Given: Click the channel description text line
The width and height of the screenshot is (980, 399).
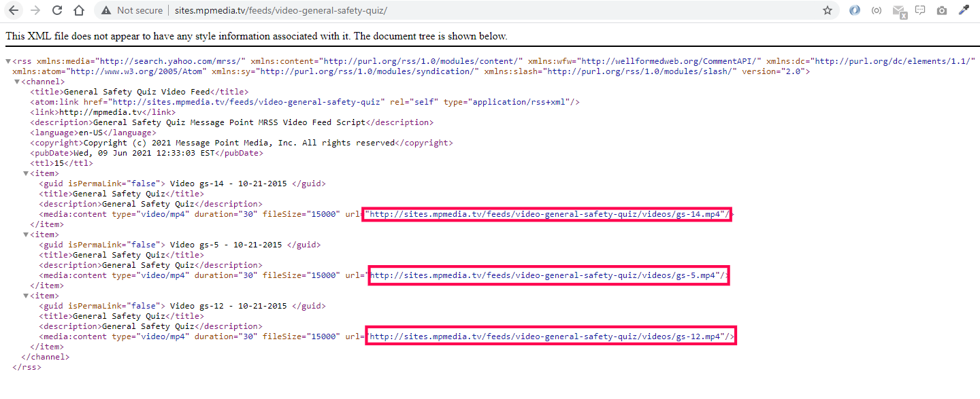Looking at the screenshot, I should coord(231,122).
